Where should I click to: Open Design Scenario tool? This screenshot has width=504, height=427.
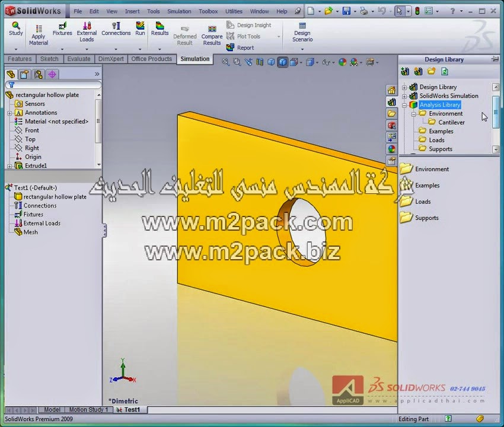[x=302, y=32]
